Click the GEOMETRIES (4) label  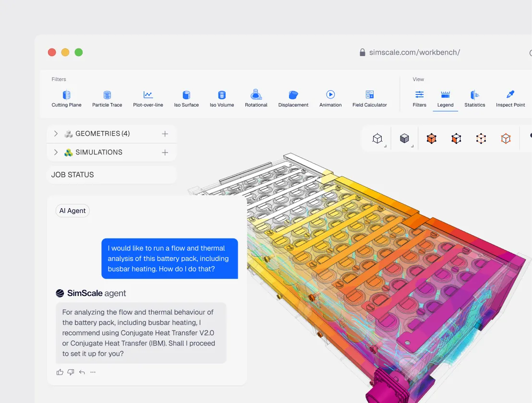click(x=102, y=133)
